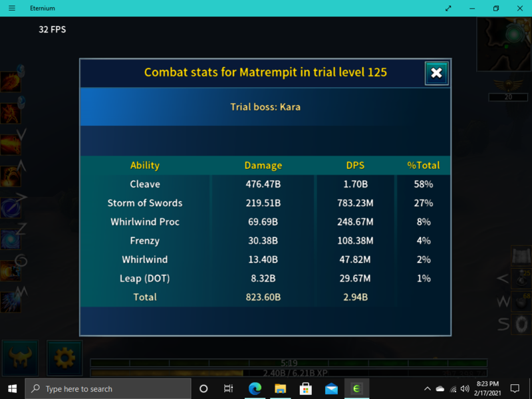The image size is (532, 399).
Task: Select the skill icon with M gesture
Action: [x=10, y=302]
